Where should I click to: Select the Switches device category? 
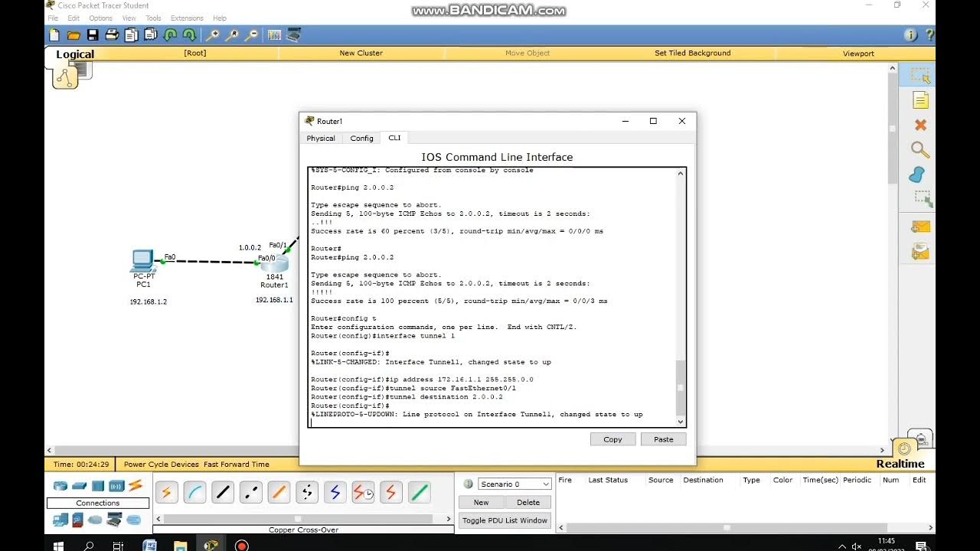[x=80, y=486]
